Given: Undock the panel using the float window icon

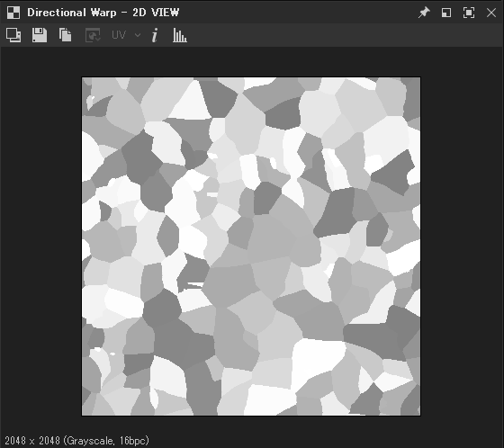Looking at the screenshot, I should [x=446, y=13].
